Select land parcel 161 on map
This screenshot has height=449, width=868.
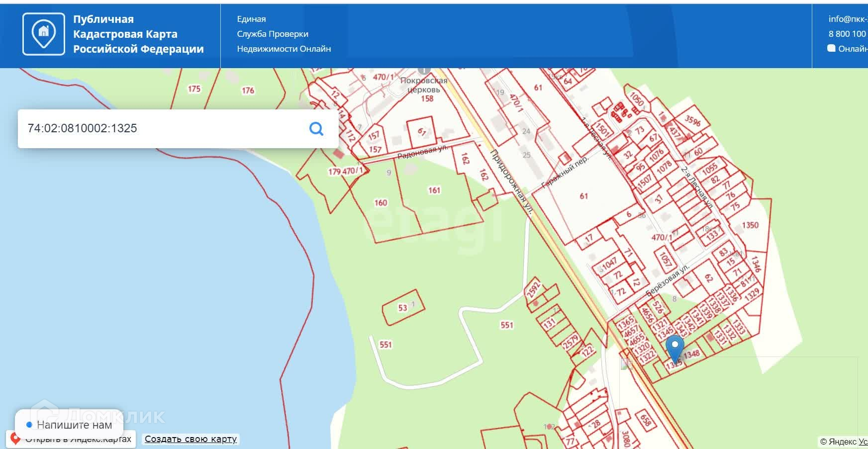click(x=434, y=190)
